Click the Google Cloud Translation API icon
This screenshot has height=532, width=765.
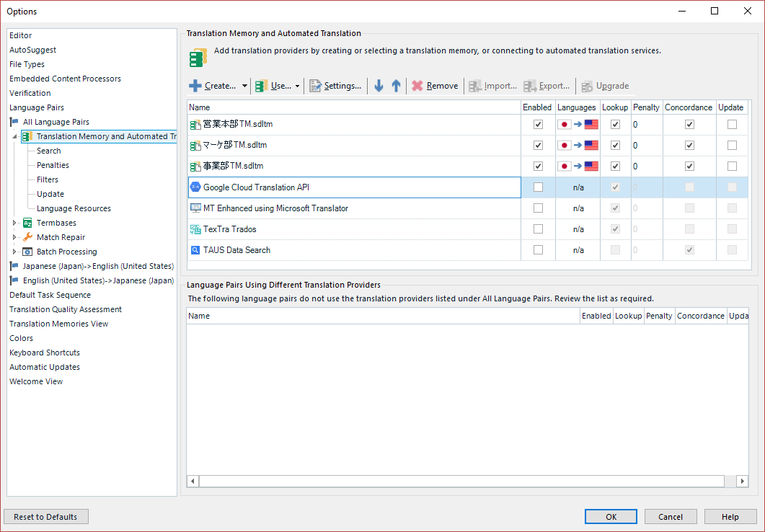tap(195, 187)
